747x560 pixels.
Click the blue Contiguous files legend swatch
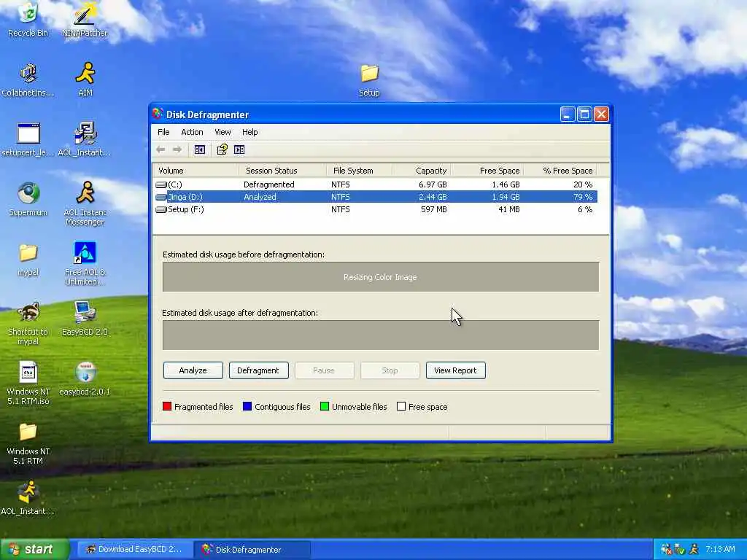pos(247,406)
